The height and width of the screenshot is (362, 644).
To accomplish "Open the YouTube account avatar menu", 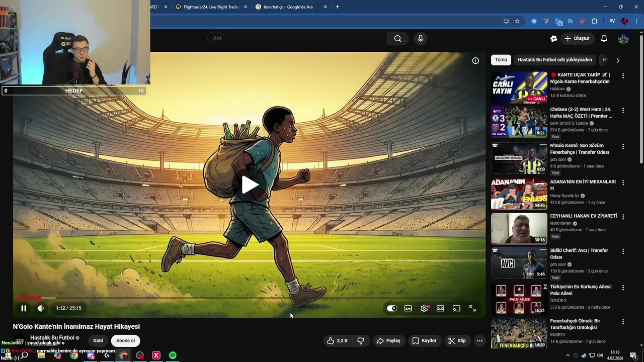I will tap(623, 38).
